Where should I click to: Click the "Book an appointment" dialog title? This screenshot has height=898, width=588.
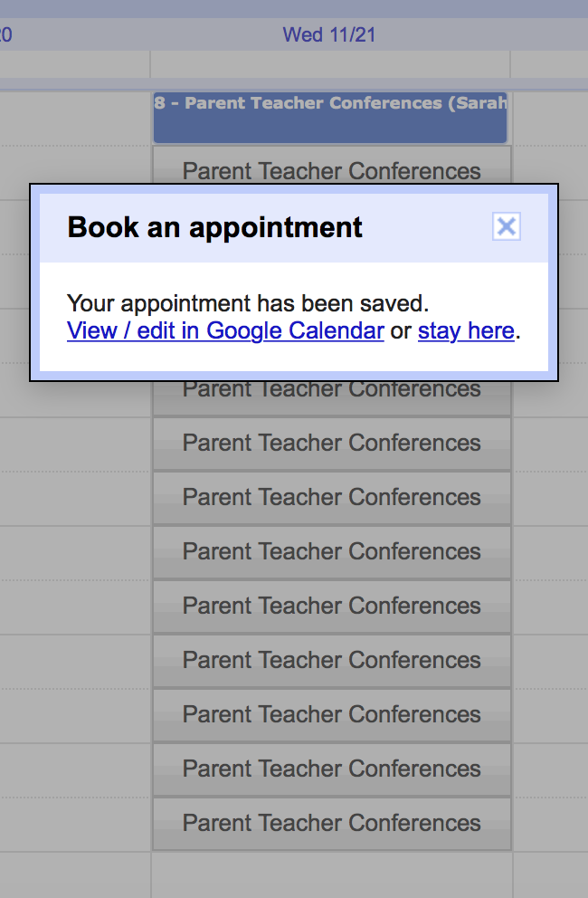[215, 226]
